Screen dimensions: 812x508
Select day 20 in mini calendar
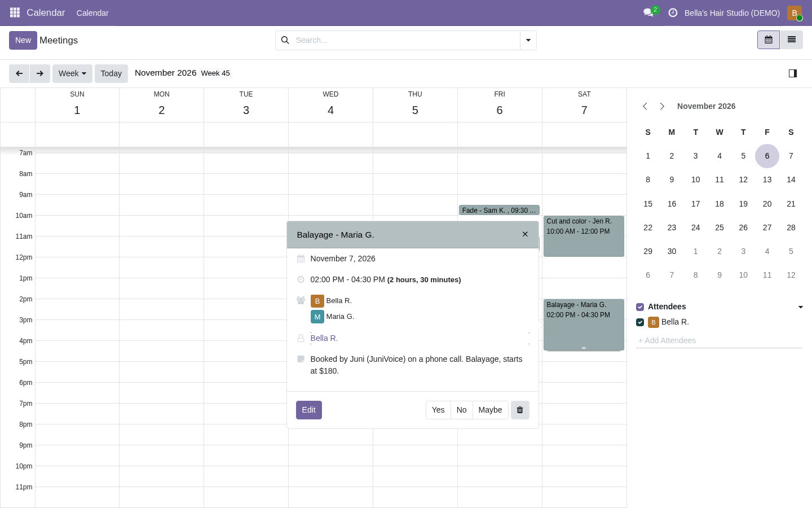[767, 204]
